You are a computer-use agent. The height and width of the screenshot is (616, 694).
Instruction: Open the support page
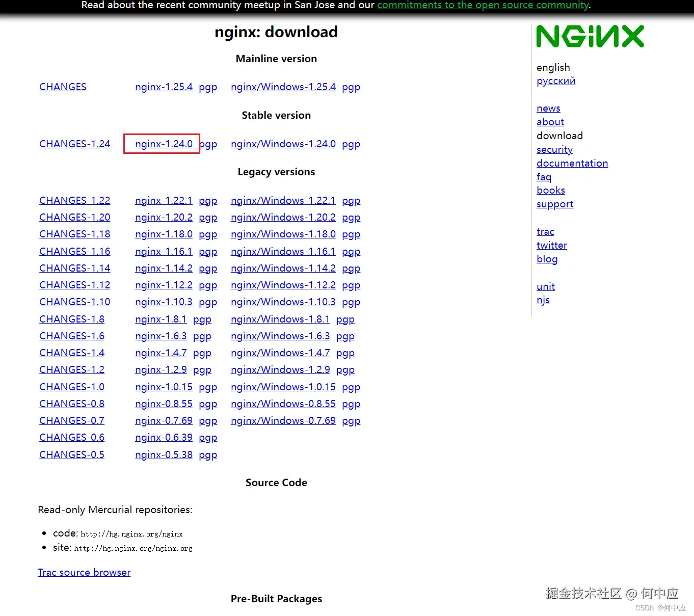555,204
